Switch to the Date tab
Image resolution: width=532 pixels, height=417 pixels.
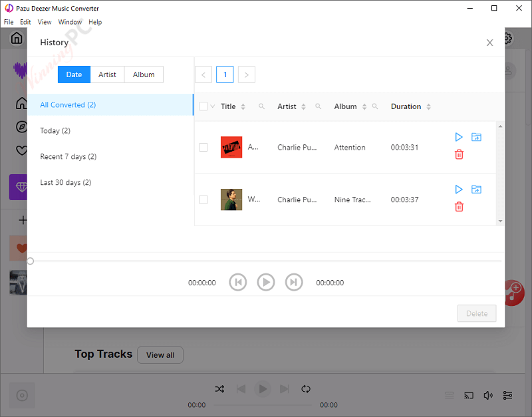[x=74, y=74]
